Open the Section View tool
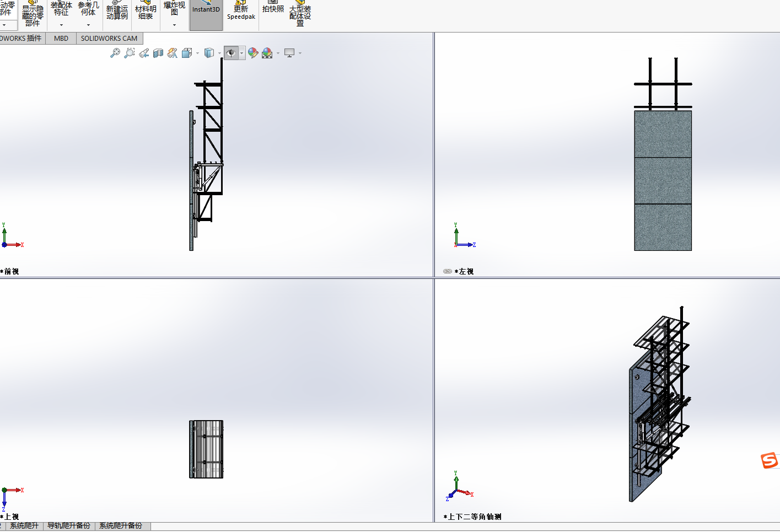This screenshot has width=780, height=532. tap(158, 53)
